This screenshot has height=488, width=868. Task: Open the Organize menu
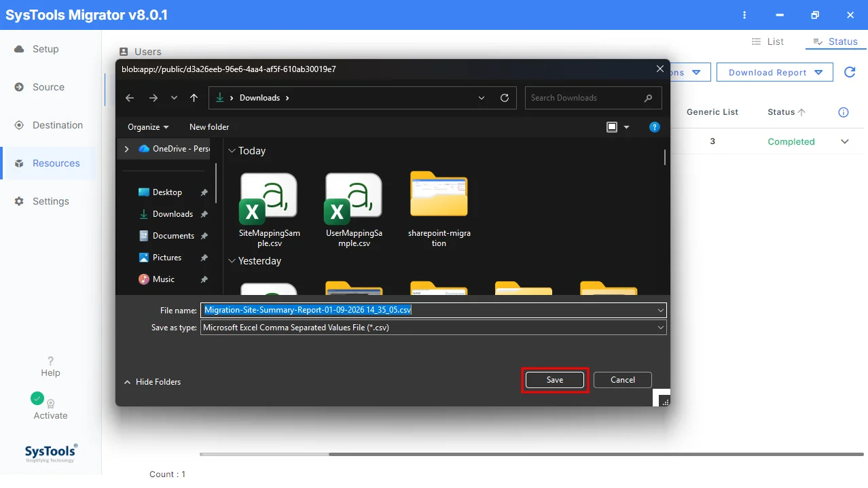point(148,127)
